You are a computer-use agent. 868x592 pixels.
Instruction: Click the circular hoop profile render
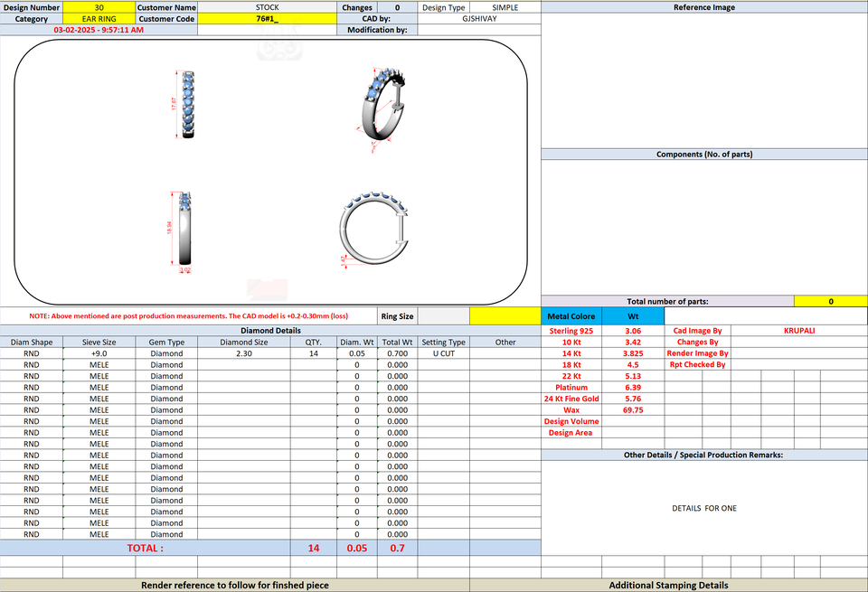pyautogui.click(x=374, y=229)
